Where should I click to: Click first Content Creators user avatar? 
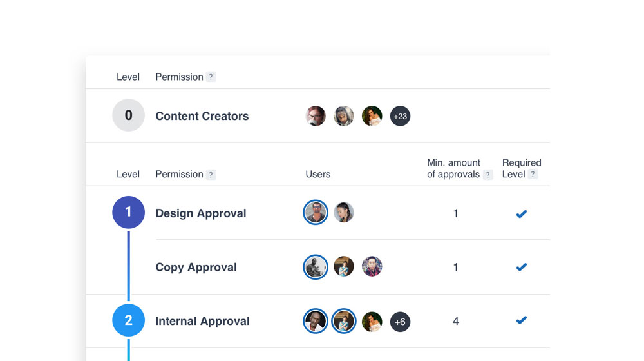[316, 116]
